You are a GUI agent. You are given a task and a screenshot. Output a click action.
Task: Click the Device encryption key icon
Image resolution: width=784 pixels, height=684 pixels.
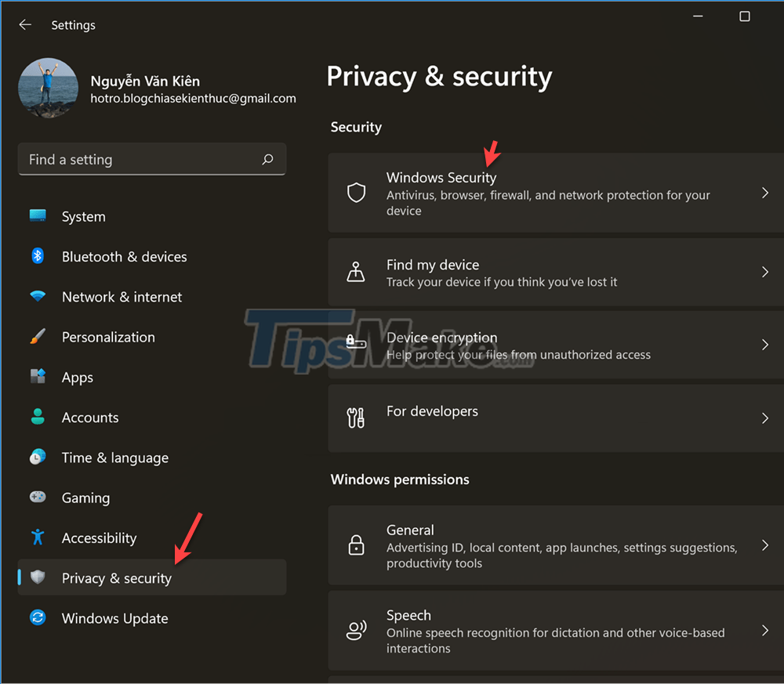356,342
